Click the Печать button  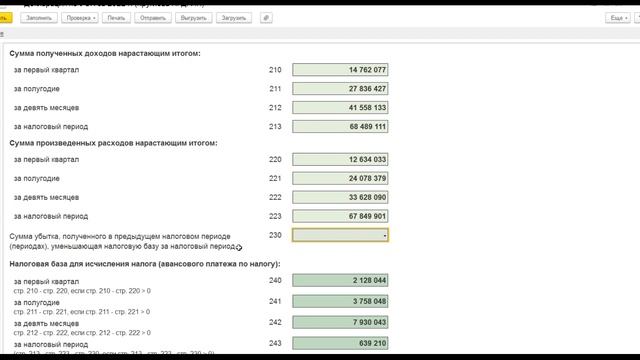point(116,18)
